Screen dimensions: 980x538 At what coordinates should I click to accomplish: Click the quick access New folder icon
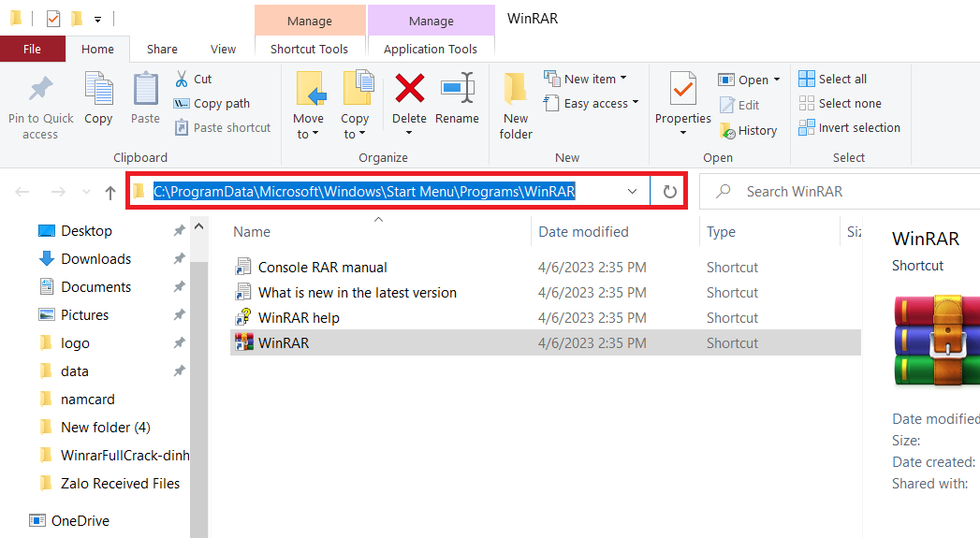coord(76,19)
